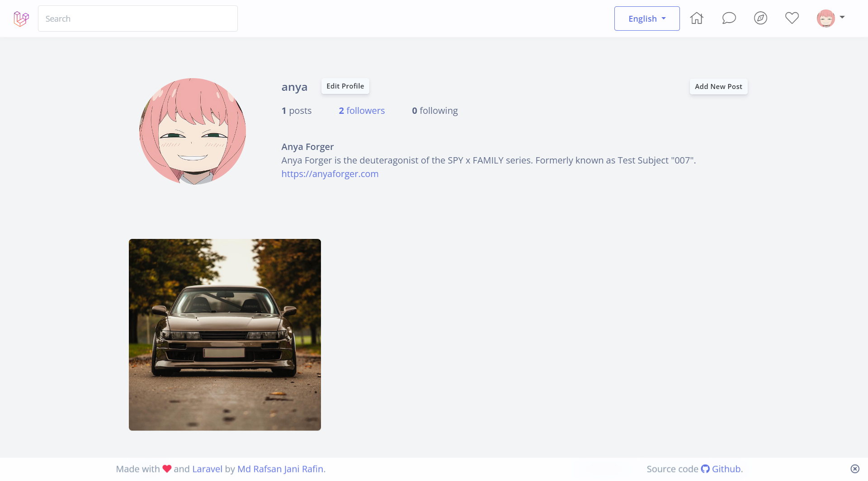The width and height of the screenshot is (868, 481).
Task: Click the Add New Post button
Action: tap(718, 87)
